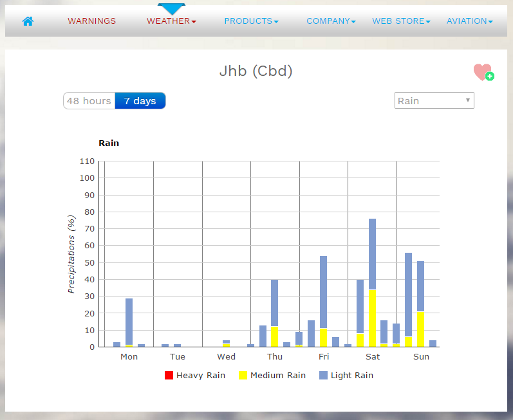
Task: Switch to 48 hours forecast view
Action: (89, 101)
